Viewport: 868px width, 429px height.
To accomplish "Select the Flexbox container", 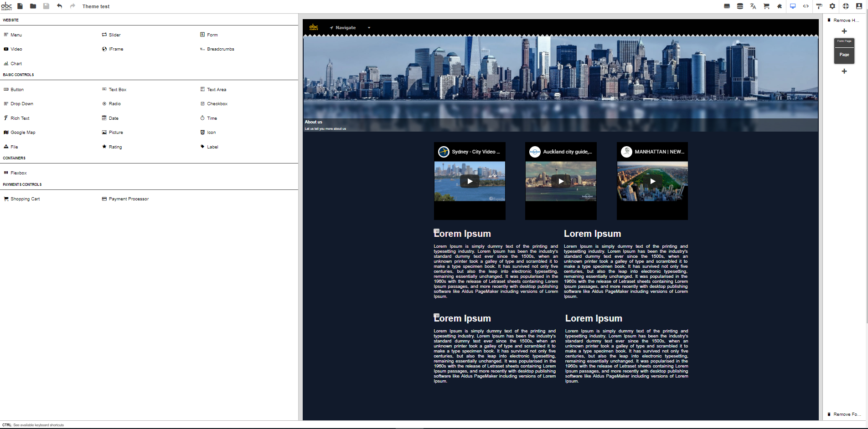I will pos(15,173).
